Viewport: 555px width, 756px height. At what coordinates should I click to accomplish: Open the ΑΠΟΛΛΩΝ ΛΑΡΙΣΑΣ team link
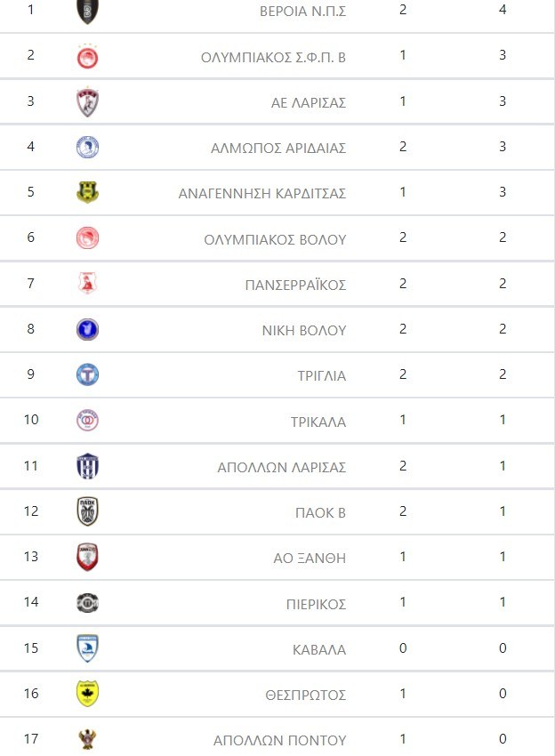pos(282,467)
